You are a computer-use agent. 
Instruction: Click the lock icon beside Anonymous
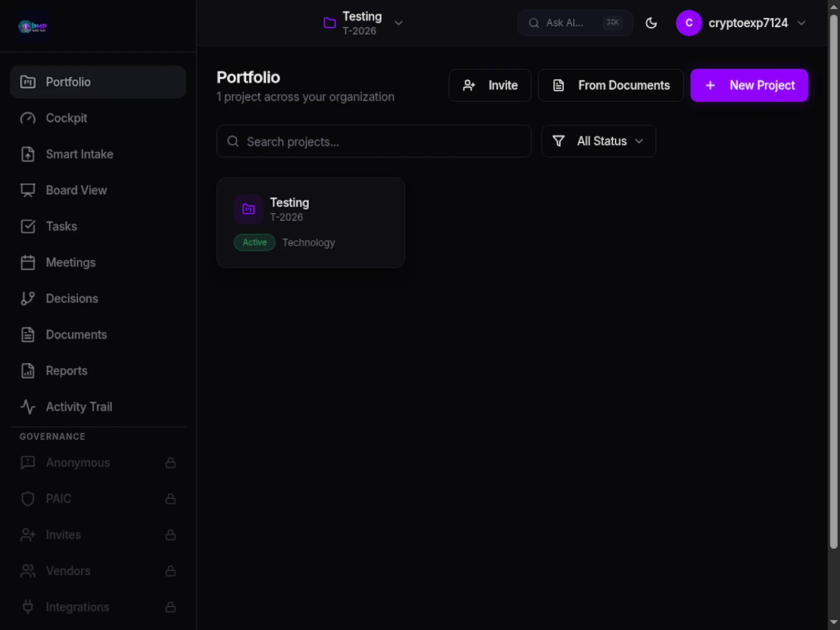click(x=171, y=463)
